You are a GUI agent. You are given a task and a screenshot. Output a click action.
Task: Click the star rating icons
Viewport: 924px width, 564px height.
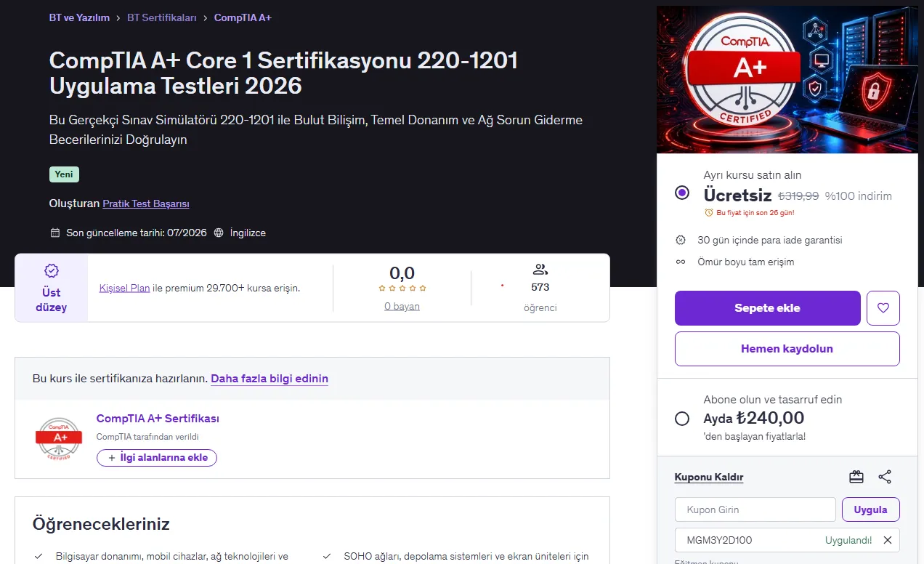click(x=402, y=289)
